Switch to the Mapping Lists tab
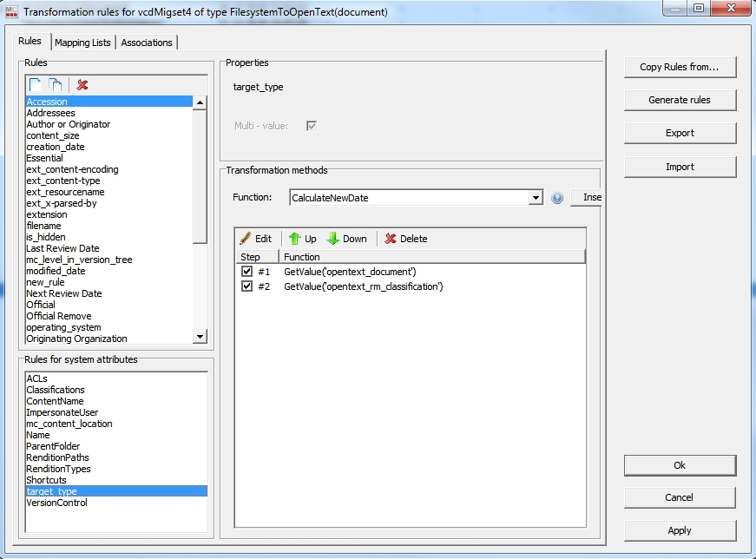This screenshot has width=756, height=559. click(x=82, y=43)
